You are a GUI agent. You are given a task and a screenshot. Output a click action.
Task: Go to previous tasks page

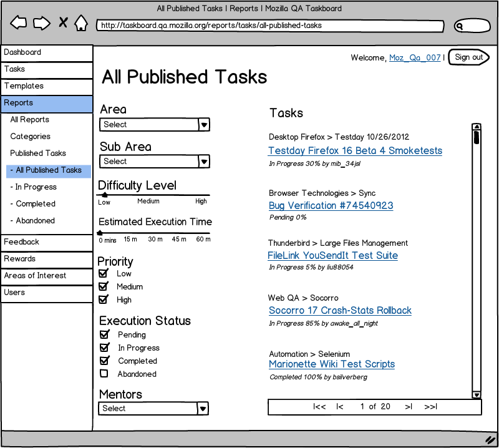coord(339,407)
